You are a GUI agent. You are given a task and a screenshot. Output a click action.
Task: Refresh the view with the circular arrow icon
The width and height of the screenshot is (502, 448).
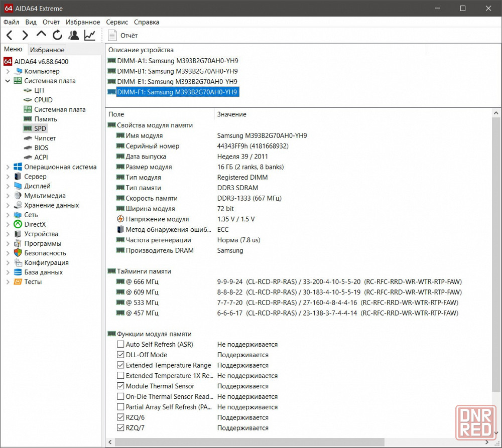click(x=57, y=35)
